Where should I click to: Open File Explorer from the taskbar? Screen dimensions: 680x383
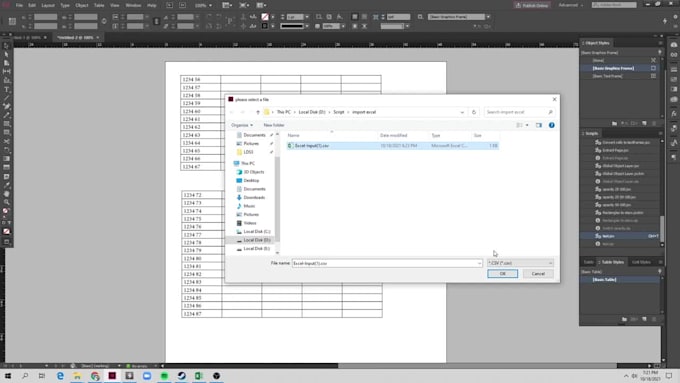pyautogui.click(x=77, y=376)
